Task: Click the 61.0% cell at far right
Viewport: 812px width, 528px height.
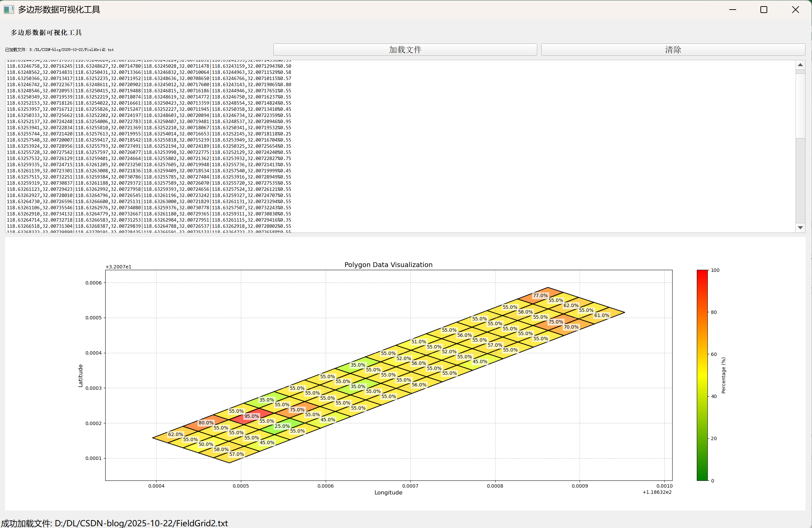Action: point(601,315)
